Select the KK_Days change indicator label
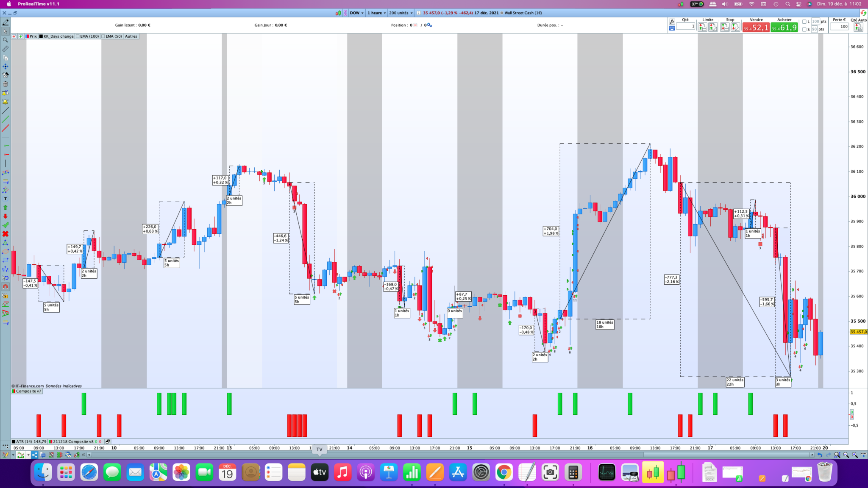The height and width of the screenshot is (488, 868). pos(58,36)
